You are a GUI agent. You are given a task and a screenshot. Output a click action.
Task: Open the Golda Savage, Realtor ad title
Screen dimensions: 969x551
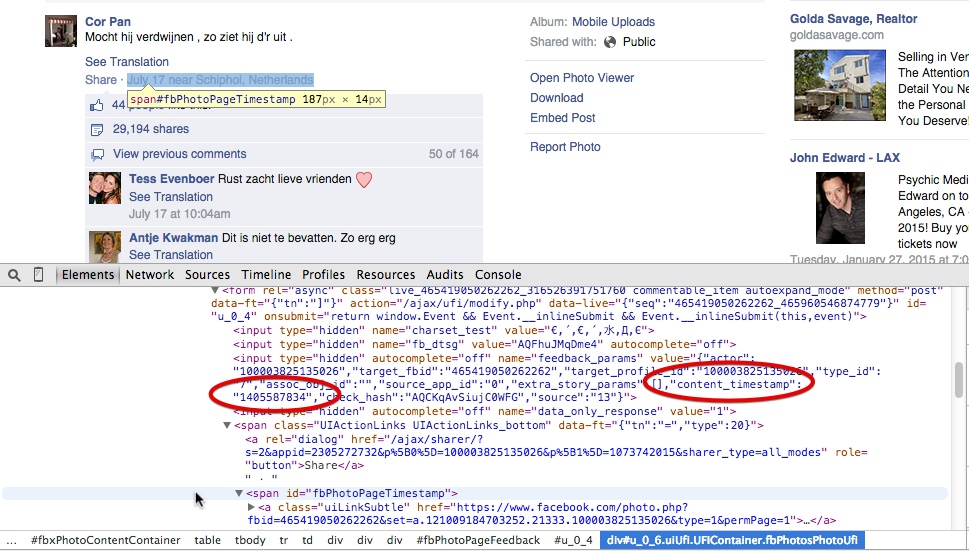coord(853,19)
